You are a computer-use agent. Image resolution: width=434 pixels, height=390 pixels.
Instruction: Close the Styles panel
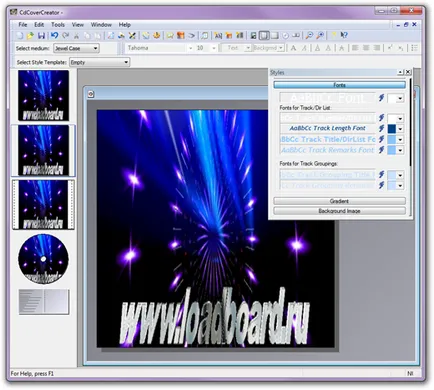(408, 72)
